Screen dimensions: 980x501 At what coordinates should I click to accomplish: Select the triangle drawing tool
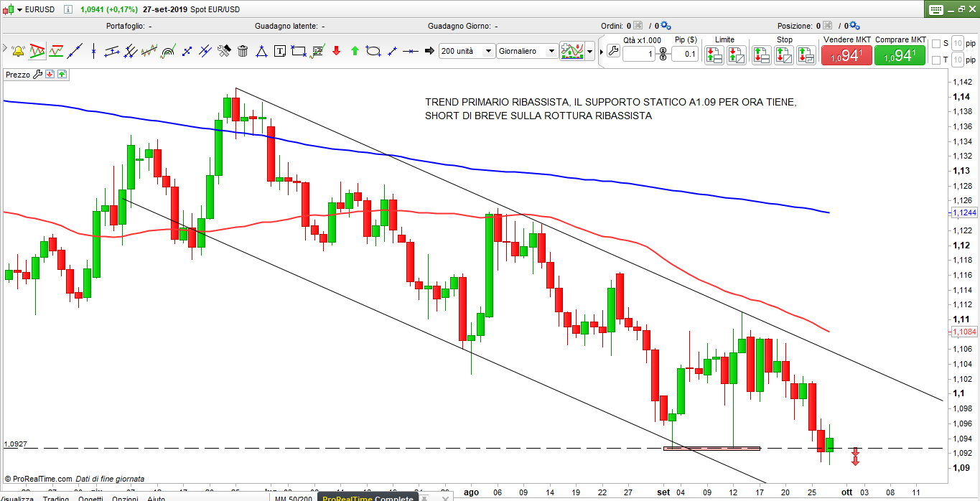pos(261,51)
